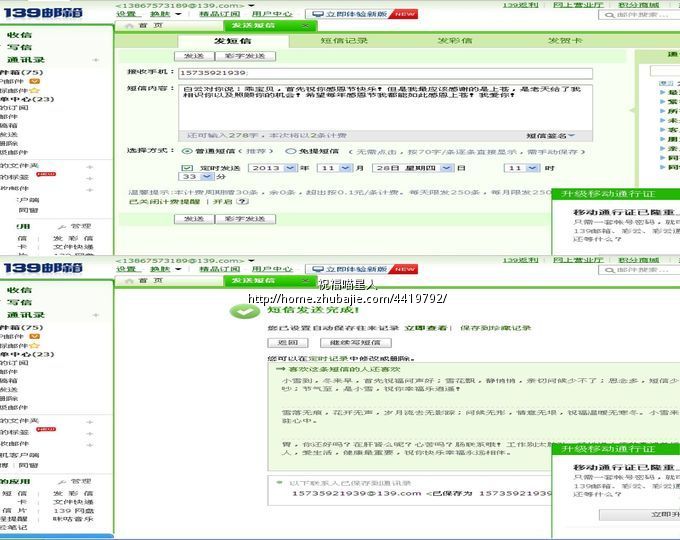Open 收信 in lower screenshot sidebar
The width and height of the screenshot is (680, 540).
[x=20, y=290]
